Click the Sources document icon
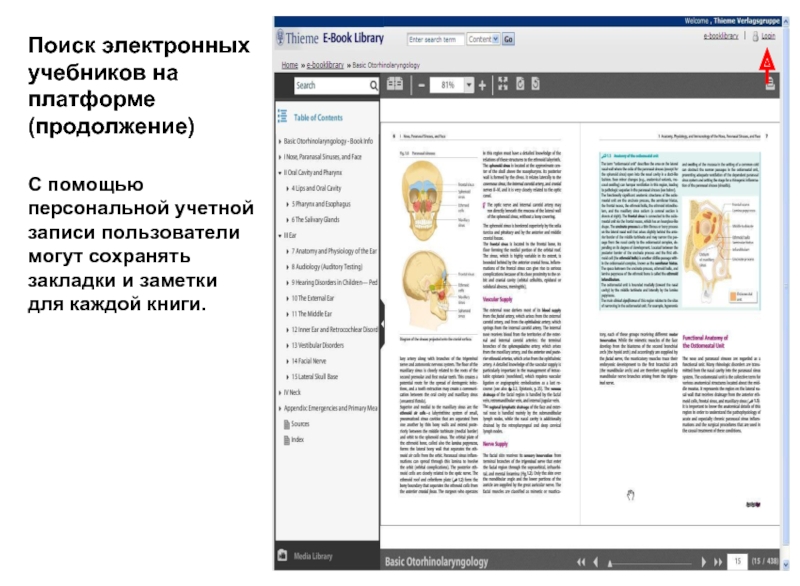This screenshot has width=800, height=586. click(287, 424)
